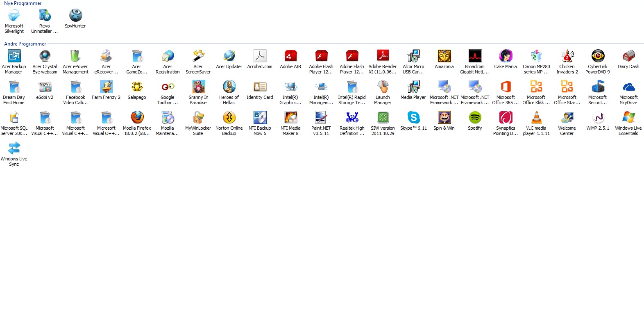Open Adobe Reader XI

(383, 56)
